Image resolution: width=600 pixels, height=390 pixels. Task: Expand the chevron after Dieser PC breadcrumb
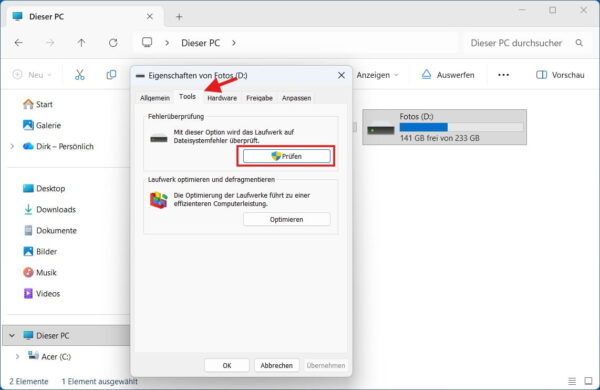234,43
